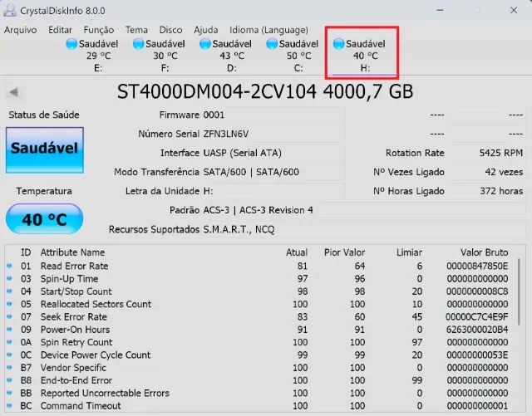Click the E: drive letter label

click(x=98, y=68)
